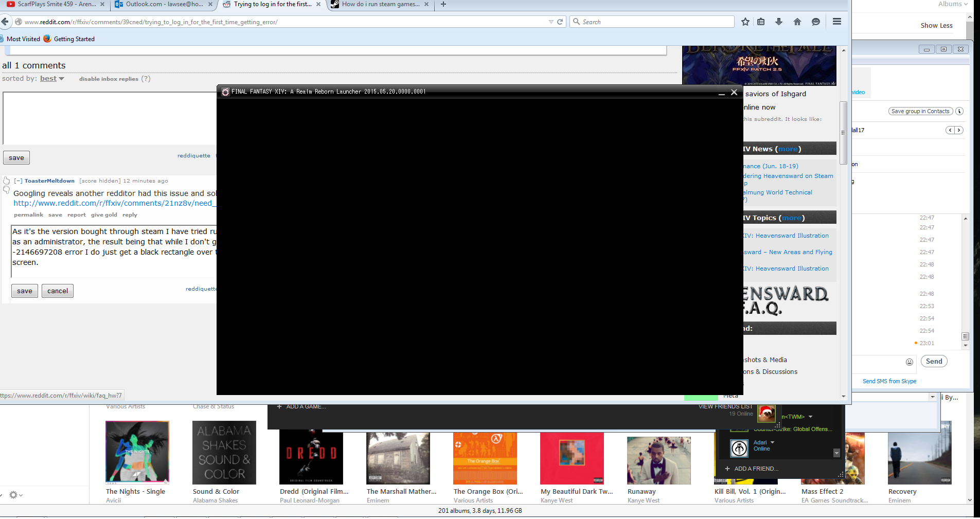Report ToasterMeltdown's comment

pyautogui.click(x=77, y=215)
